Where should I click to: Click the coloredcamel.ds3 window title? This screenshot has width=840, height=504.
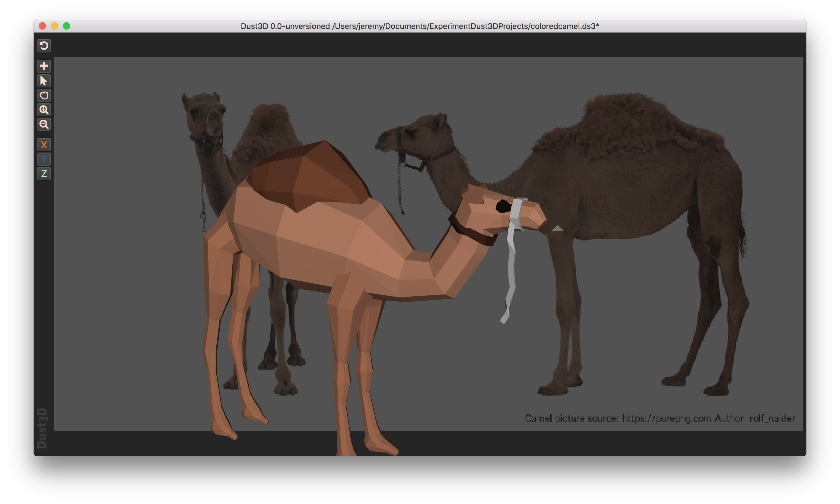(x=419, y=26)
